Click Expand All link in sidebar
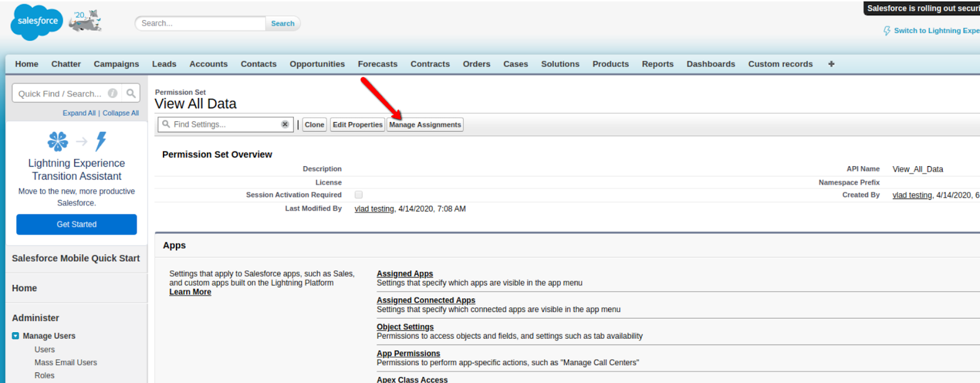980x383 pixels. tap(79, 113)
